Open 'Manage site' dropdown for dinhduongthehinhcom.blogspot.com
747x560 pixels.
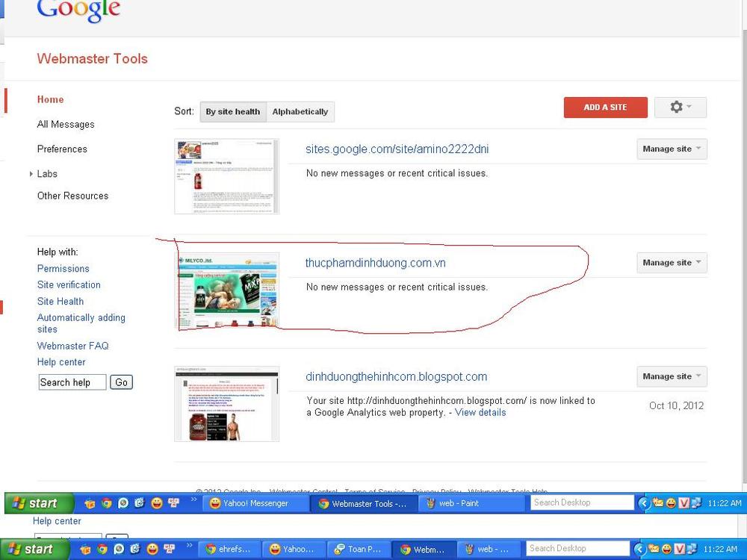click(672, 376)
